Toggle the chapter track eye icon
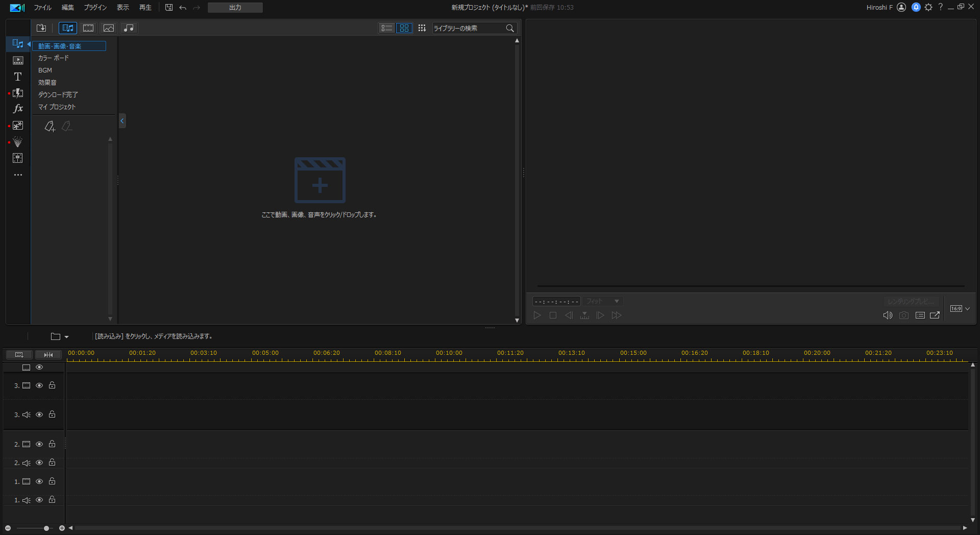Viewport: 980px width, 535px height. 39,368
